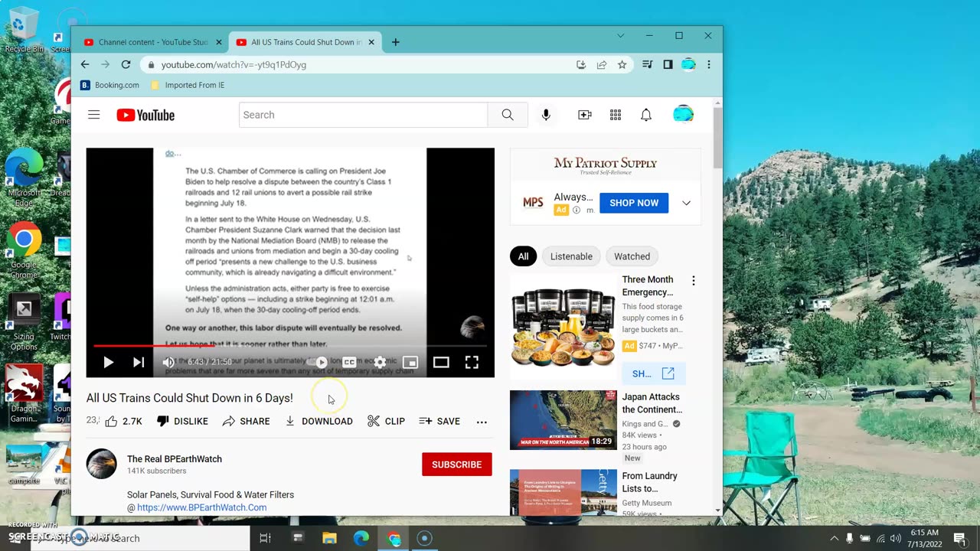Search with voice microphone
The image size is (980, 551).
point(546,115)
